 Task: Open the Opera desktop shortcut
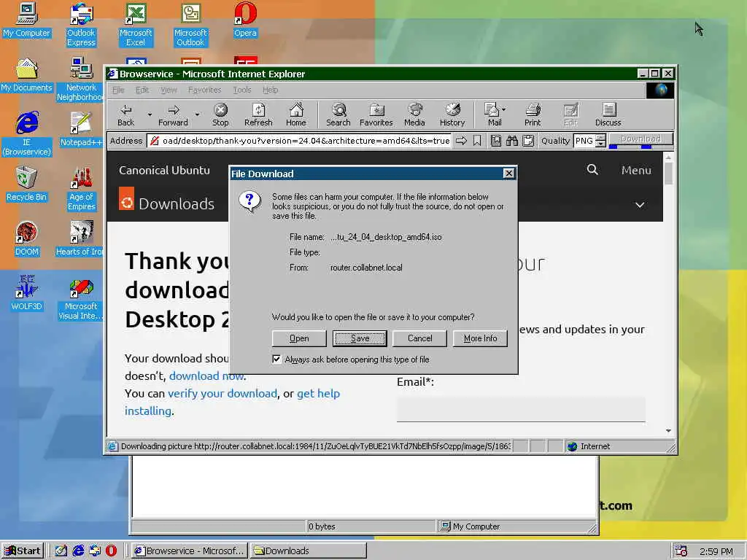point(245,20)
